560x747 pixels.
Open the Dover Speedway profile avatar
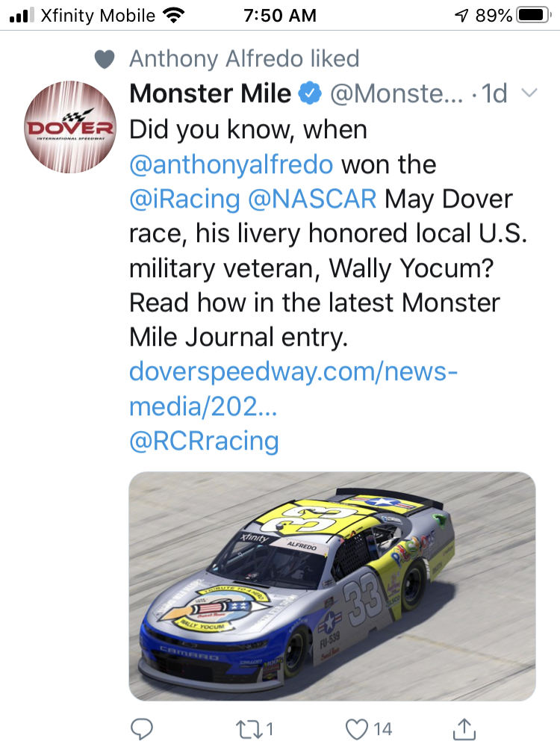[x=70, y=129]
